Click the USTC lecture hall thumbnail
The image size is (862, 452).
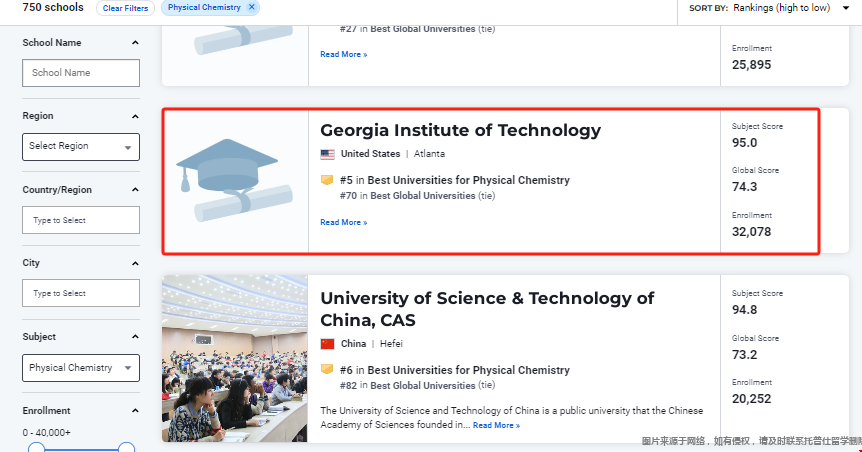click(235, 359)
